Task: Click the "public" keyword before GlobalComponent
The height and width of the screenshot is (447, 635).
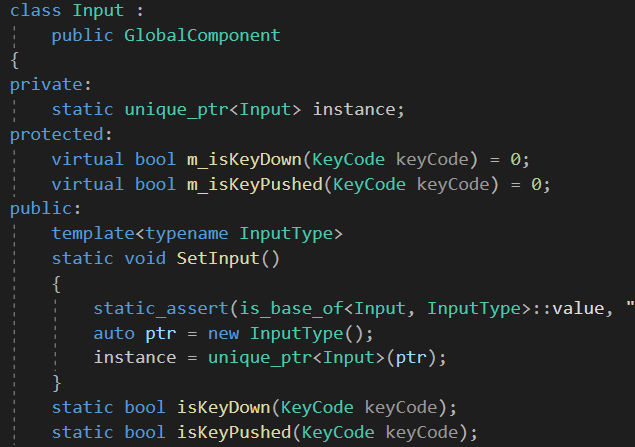Action: [x=82, y=35]
